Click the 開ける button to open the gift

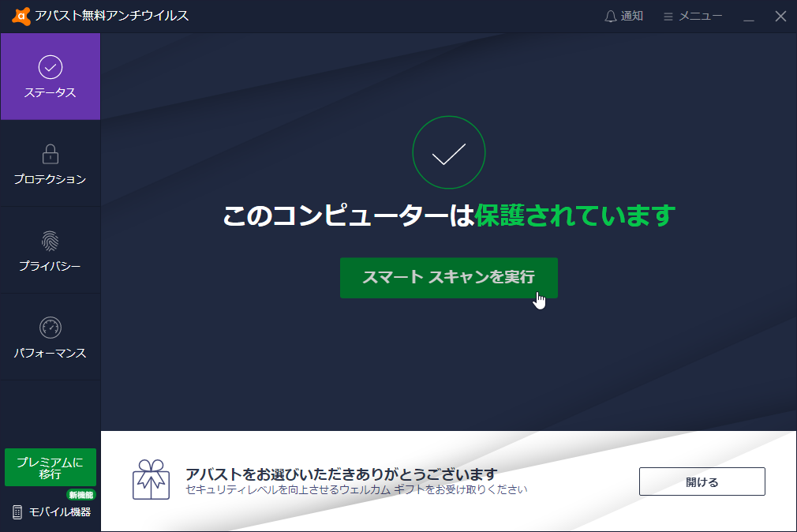pos(701,481)
